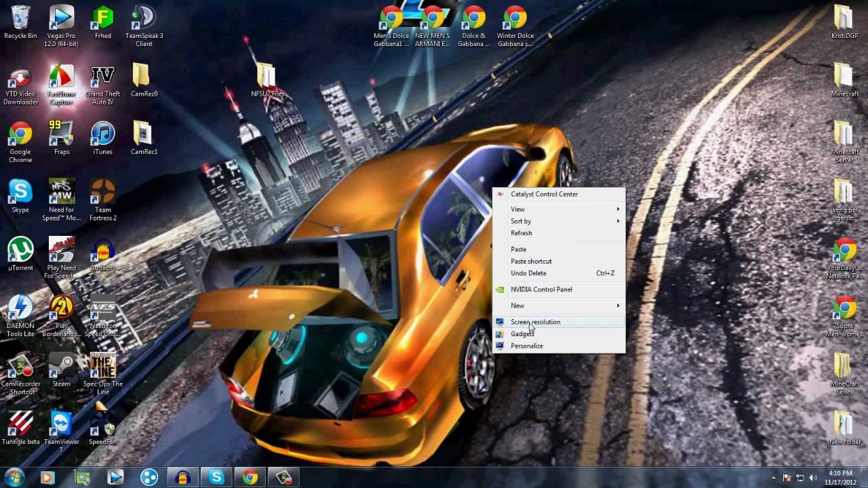The image size is (868, 488).
Task: Select the TeamSpeak 3 Client shortcut
Action: [144, 26]
